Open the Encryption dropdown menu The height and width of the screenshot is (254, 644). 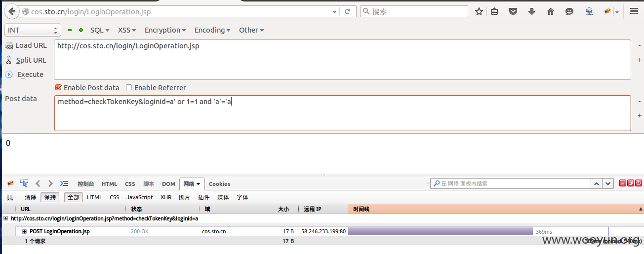[x=165, y=30]
